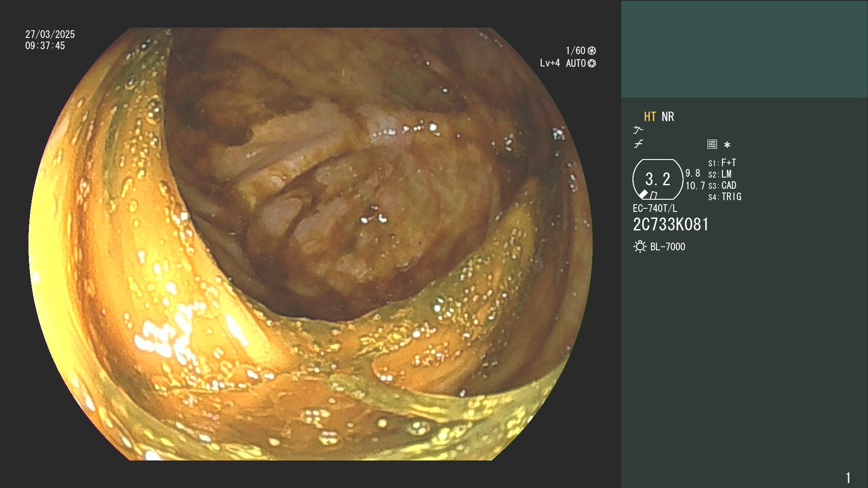Select the S3 CAD switch assignment
The image size is (868, 488).
click(722, 185)
